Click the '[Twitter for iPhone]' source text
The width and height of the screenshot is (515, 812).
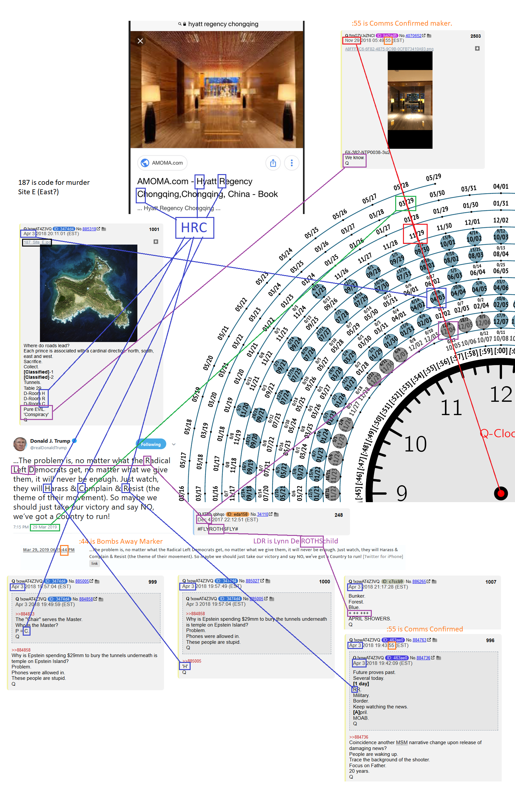point(383,557)
